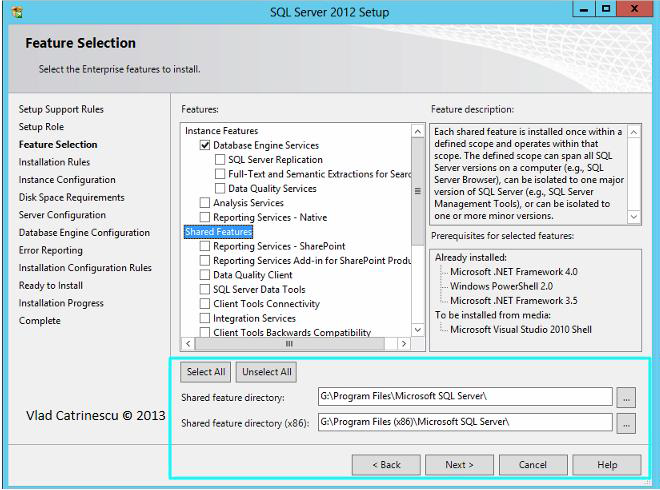Click Windows PowerShell 2.0 prerequisite

coord(501,286)
